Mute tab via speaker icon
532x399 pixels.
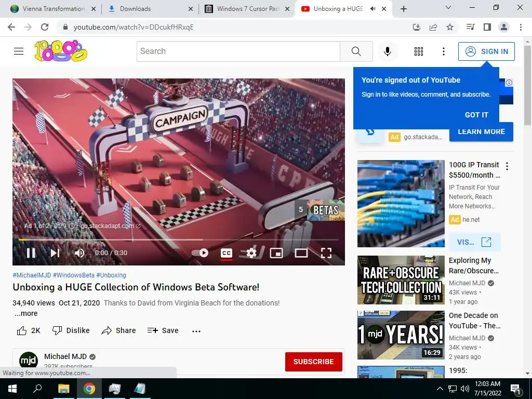(373, 9)
